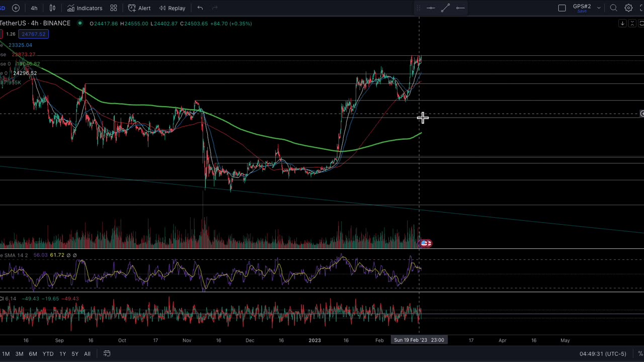Viewport: 644px width, 362px height.
Task: Click the closing price C24503.65 value
Action: click(x=194, y=23)
